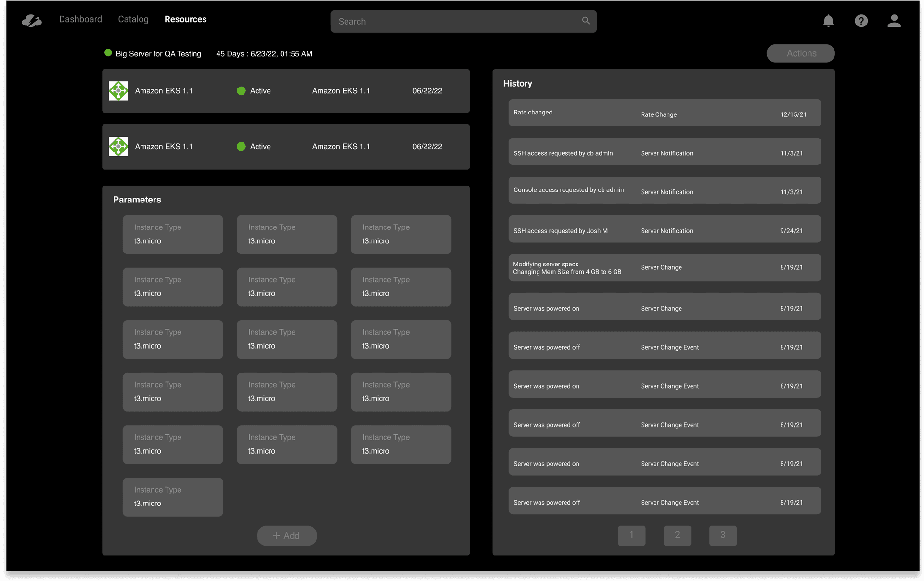Switch to the Catalog tab
This screenshot has height=581, width=924.
point(133,19)
